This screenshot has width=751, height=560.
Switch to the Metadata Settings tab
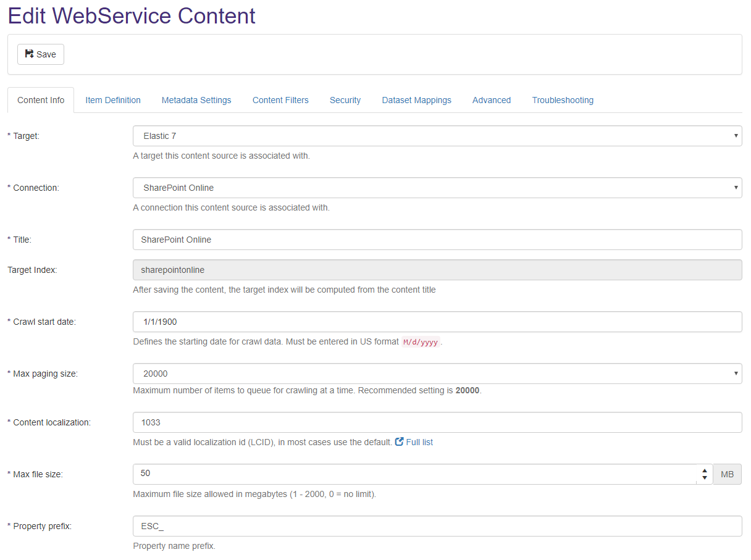coord(196,100)
